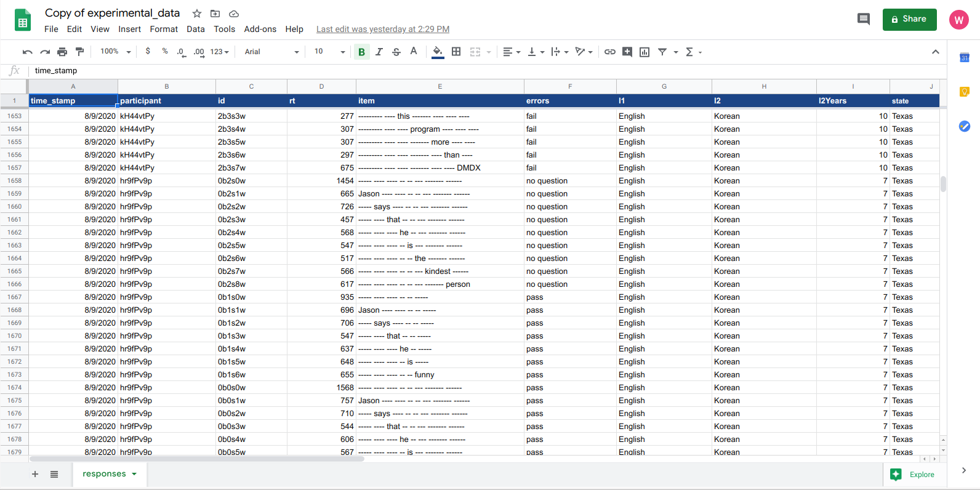Image resolution: width=980 pixels, height=490 pixels.
Task: Insert a chart
Action: tap(645, 52)
